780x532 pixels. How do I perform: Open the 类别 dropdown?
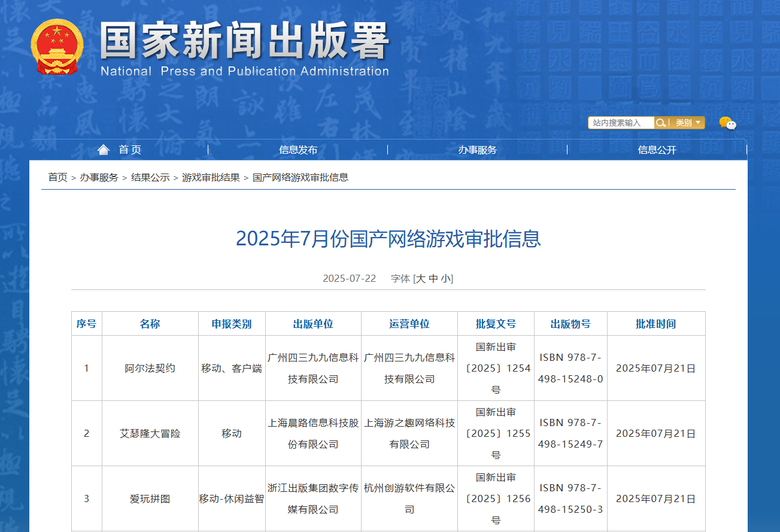687,123
